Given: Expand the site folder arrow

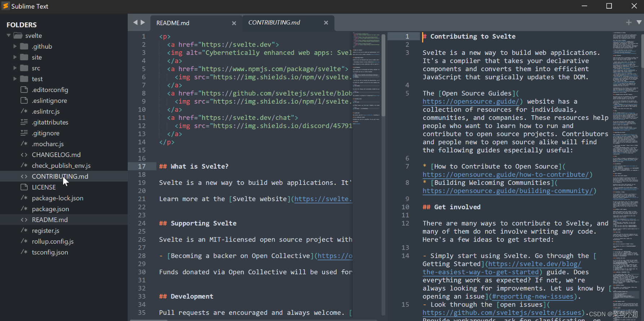Looking at the screenshot, I should (15, 57).
